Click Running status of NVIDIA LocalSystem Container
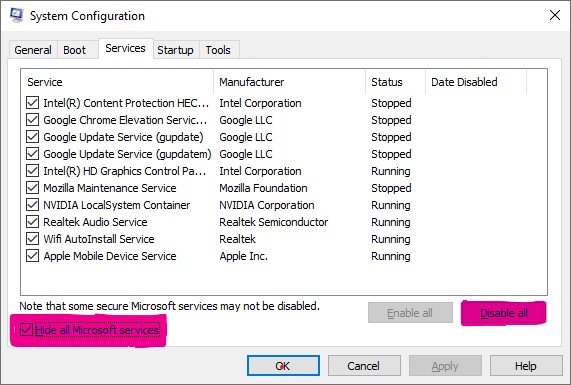Viewport: 571px width, 385px height. [391, 205]
